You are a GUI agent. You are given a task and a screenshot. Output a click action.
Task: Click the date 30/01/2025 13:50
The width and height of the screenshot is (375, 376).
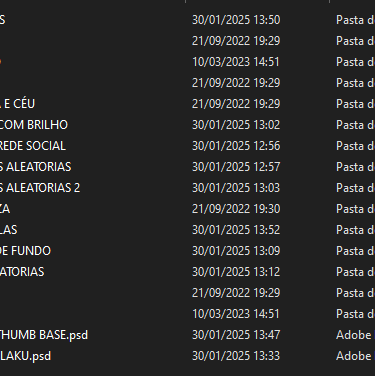pyautogui.click(x=236, y=20)
